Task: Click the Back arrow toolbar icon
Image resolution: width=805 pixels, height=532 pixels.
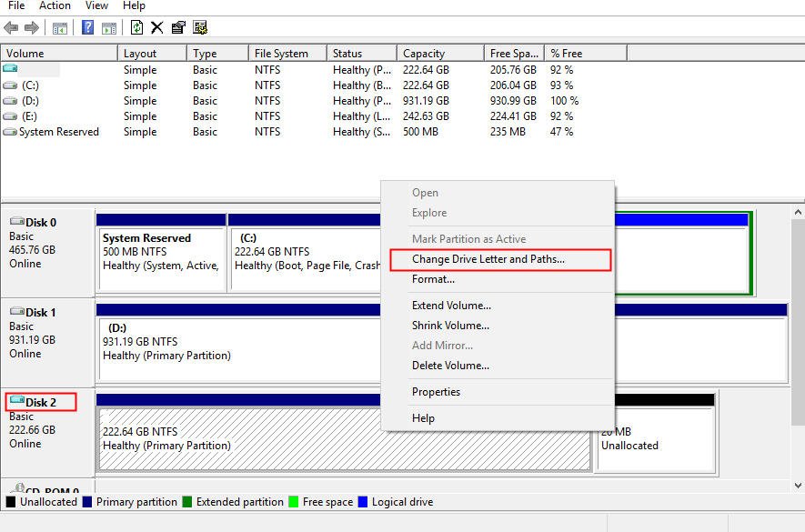Action: [x=11, y=27]
